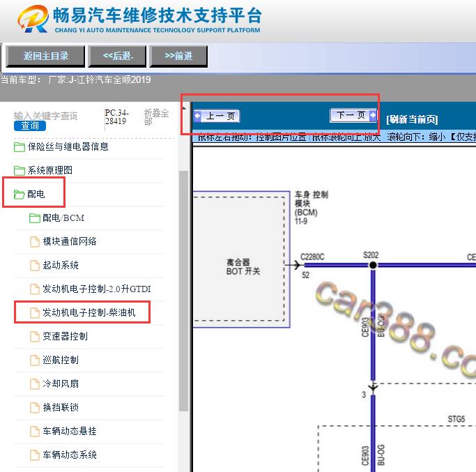The image size is (476, 472).
Task: Click the 折叠全部 collapse-all link
Action: point(156,117)
